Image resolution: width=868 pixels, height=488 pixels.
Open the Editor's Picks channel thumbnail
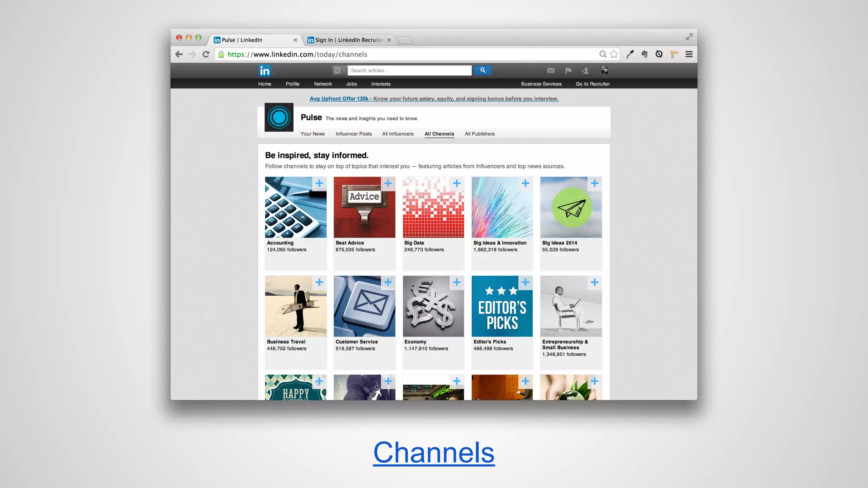502,306
